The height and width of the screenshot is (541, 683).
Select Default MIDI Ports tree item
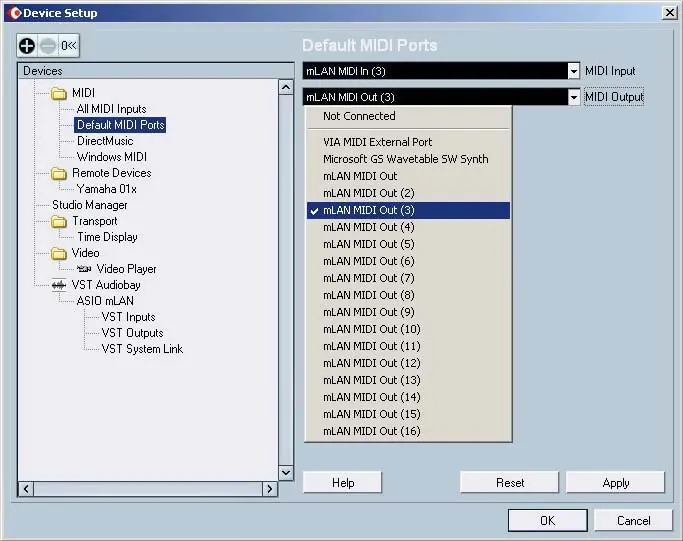point(120,125)
